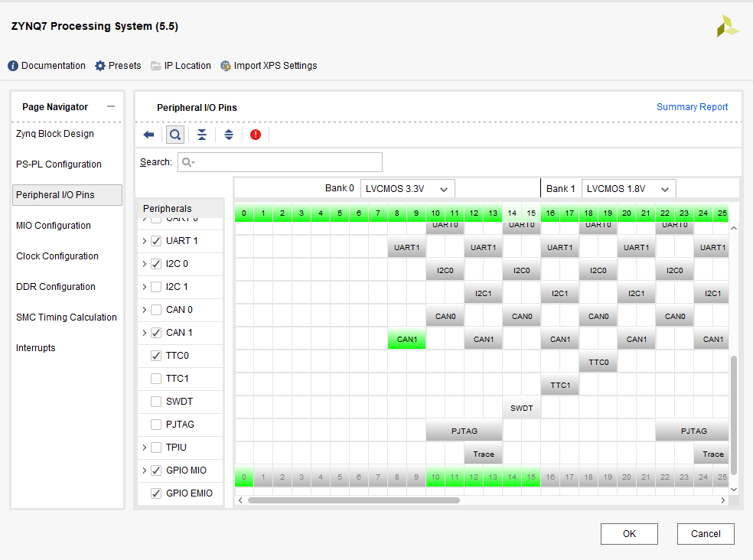Select the TTC1 pin assignment cell

click(x=560, y=386)
